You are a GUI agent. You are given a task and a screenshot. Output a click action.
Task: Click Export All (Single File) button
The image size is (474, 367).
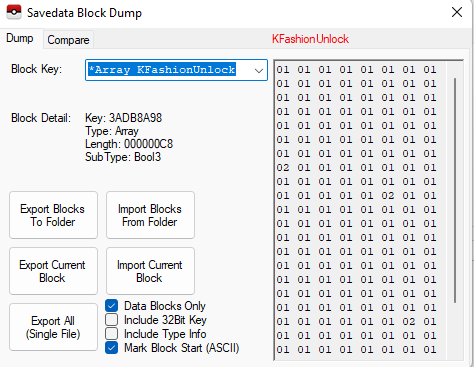click(x=53, y=327)
